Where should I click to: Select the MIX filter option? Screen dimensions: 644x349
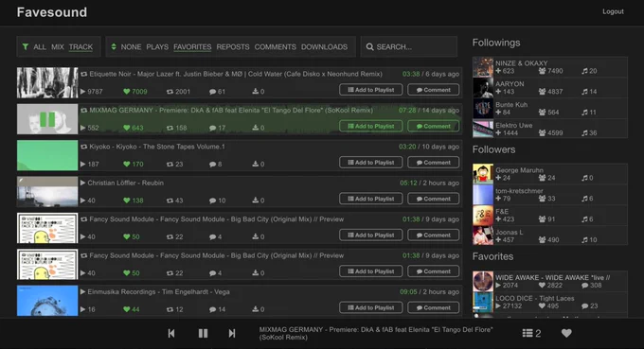coord(58,46)
